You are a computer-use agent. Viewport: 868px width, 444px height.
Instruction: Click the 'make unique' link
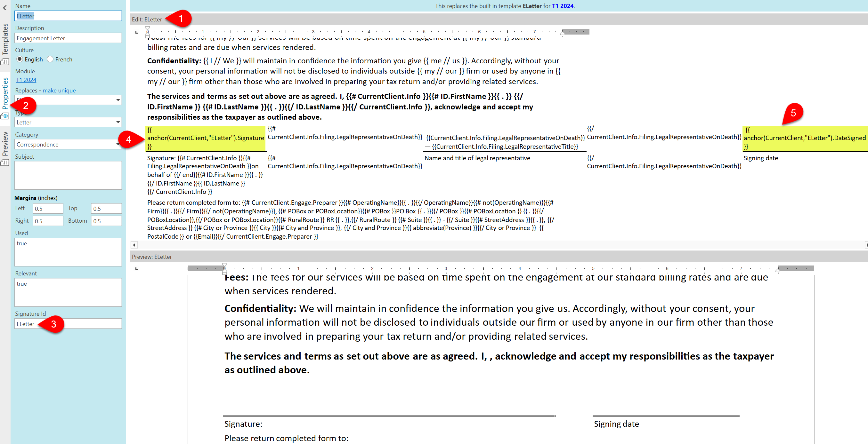point(59,90)
